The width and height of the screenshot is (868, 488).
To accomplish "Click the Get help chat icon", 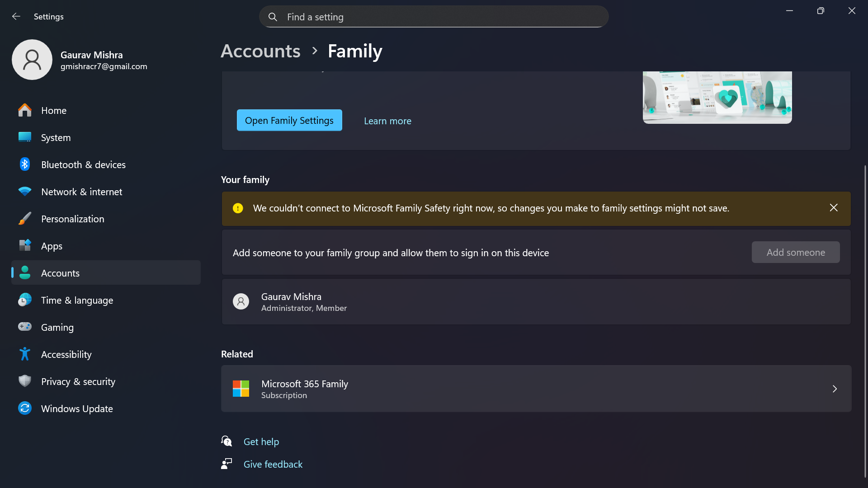I will (226, 441).
